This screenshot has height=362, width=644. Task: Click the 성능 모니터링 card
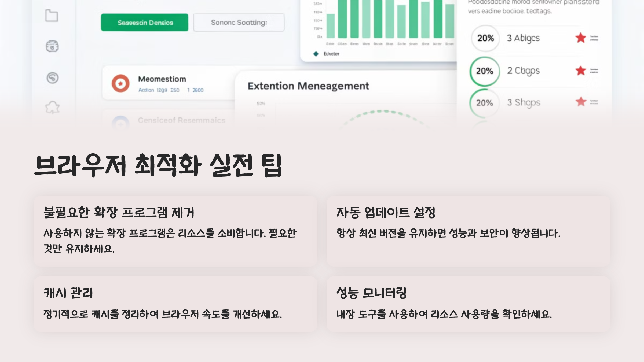coord(468,304)
